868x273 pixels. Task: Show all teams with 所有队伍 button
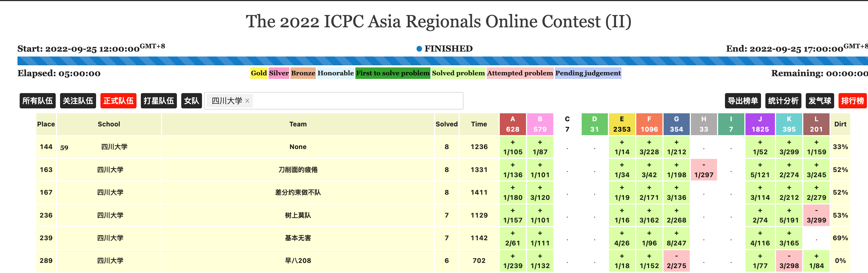(x=37, y=101)
